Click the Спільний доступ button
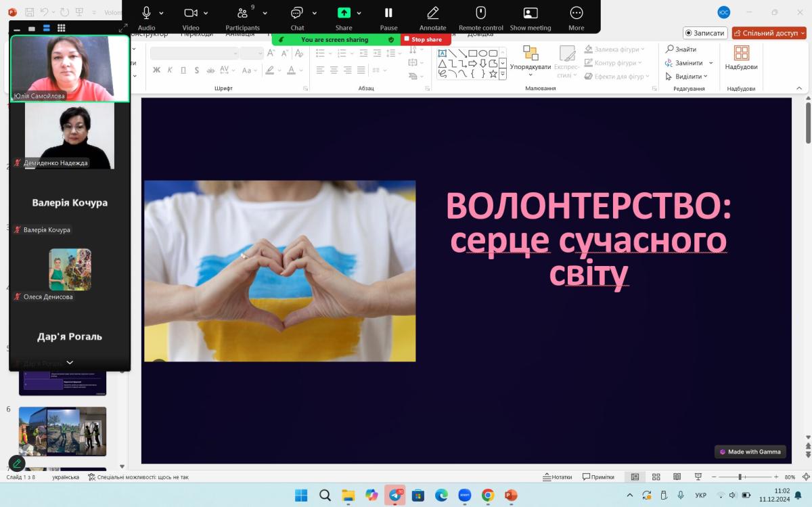 pos(769,32)
